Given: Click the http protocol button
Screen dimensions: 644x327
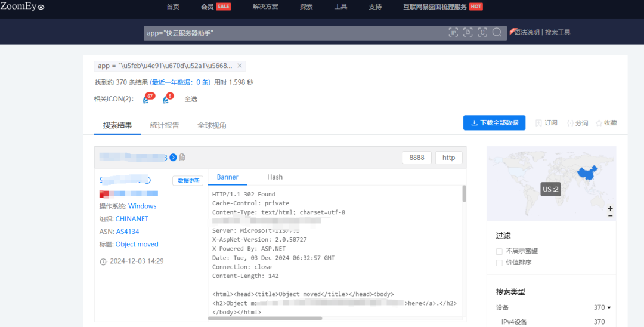Looking at the screenshot, I should [448, 158].
